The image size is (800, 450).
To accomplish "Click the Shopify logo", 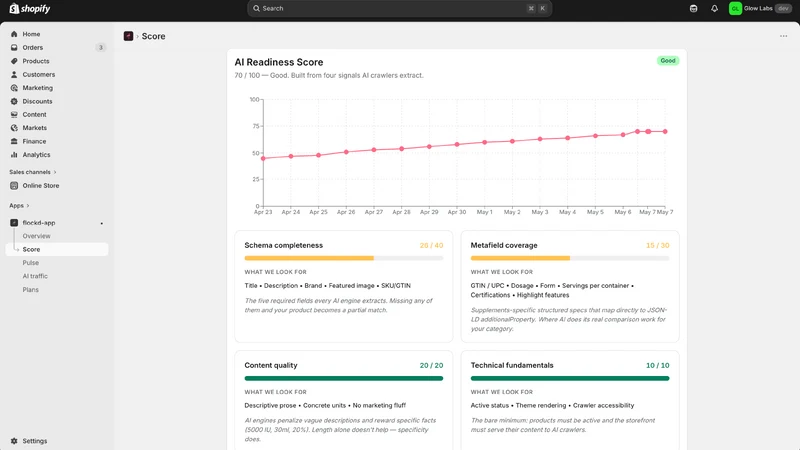I will point(30,9).
